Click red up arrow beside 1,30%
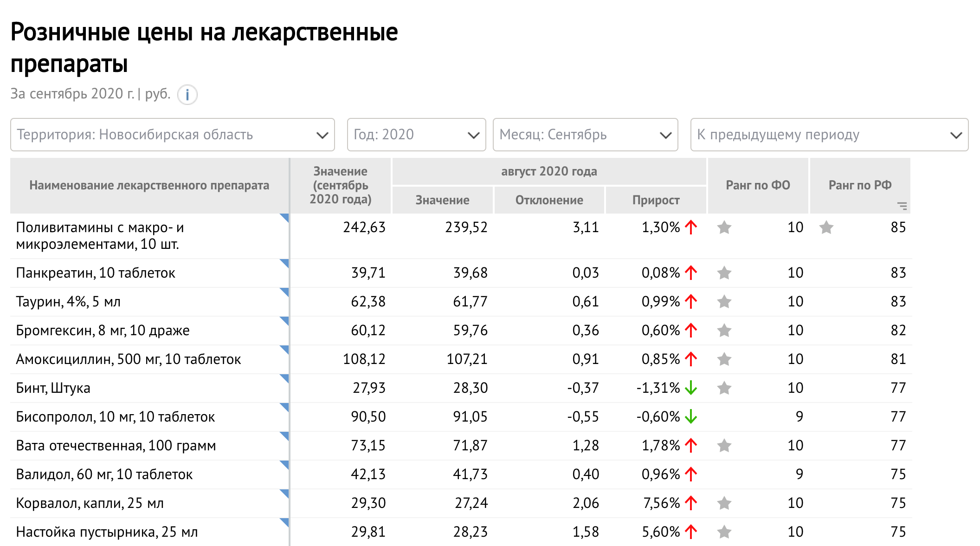The height and width of the screenshot is (546, 980). pos(691,227)
